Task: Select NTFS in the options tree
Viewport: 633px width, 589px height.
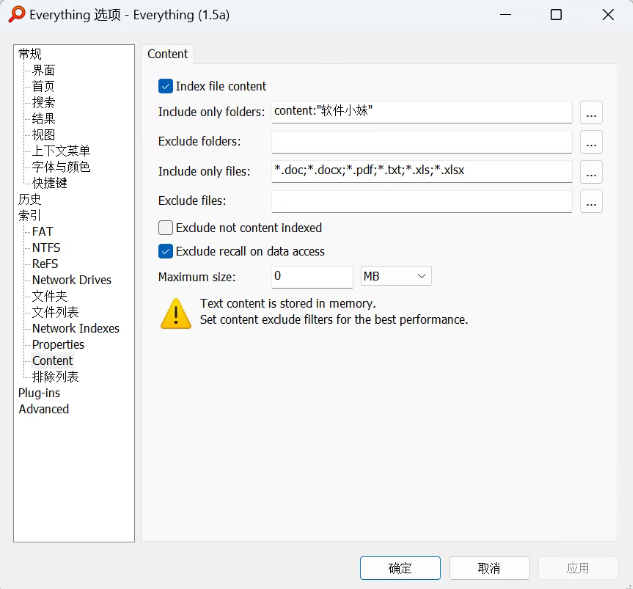Action: pos(46,247)
